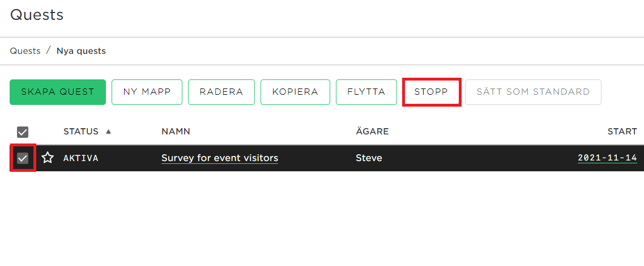Click the owner Steve cell
644x266 pixels.
tap(369, 158)
